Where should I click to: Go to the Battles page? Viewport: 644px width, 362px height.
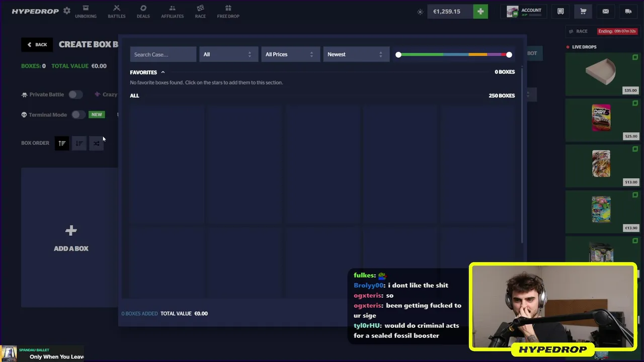[x=117, y=12]
